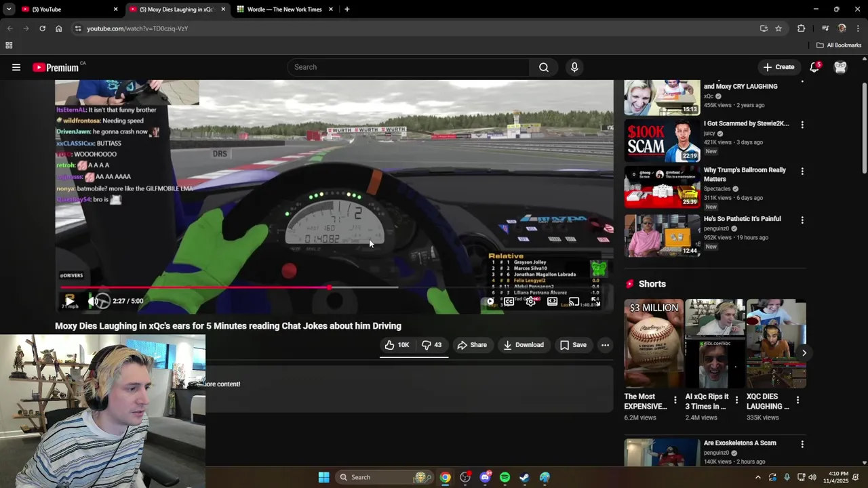Image resolution: width=868 pixels, height=488 pixels.
Task: Reload the page
Action: pos(42,28)
